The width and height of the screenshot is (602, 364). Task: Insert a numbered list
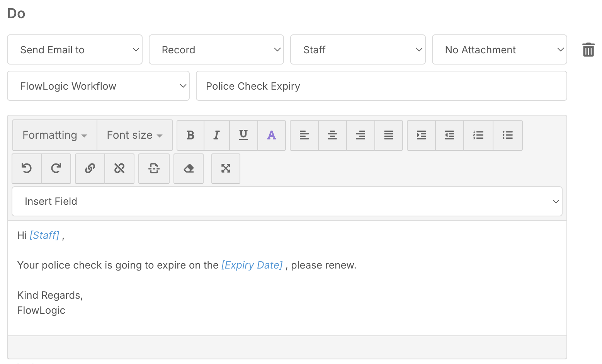coord(478,135)
